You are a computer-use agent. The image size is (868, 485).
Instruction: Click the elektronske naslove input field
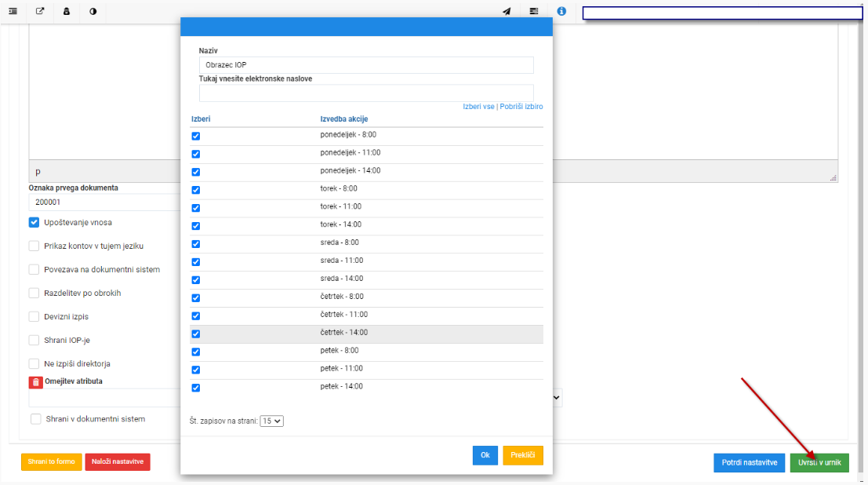click(x=366, y=93)
